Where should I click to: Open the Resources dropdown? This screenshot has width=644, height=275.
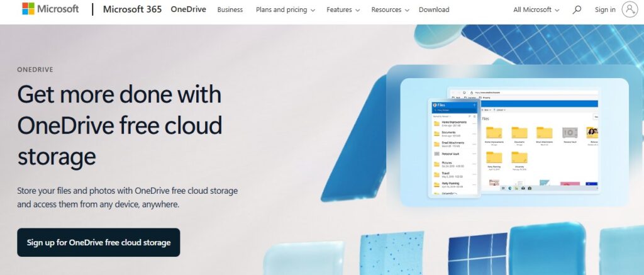[390, 9]
